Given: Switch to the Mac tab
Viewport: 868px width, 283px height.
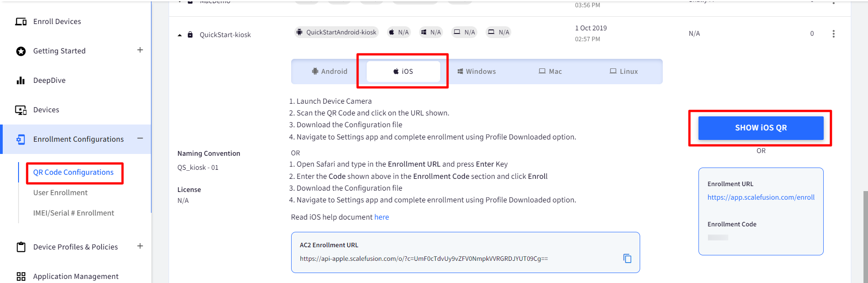Looking at the screenshot, I should [550, 72].
